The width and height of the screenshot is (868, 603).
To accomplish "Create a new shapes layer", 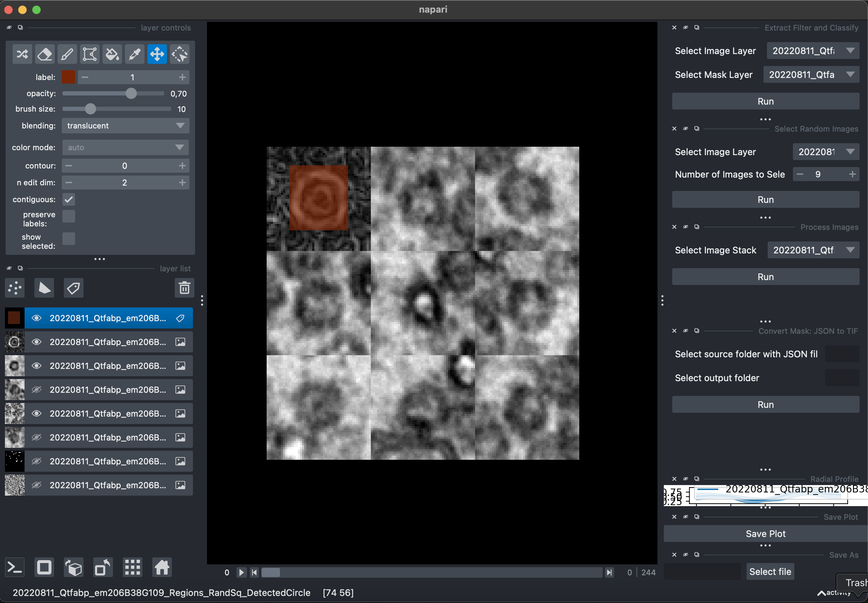I will pyautogui.click(x=44, y=288).
